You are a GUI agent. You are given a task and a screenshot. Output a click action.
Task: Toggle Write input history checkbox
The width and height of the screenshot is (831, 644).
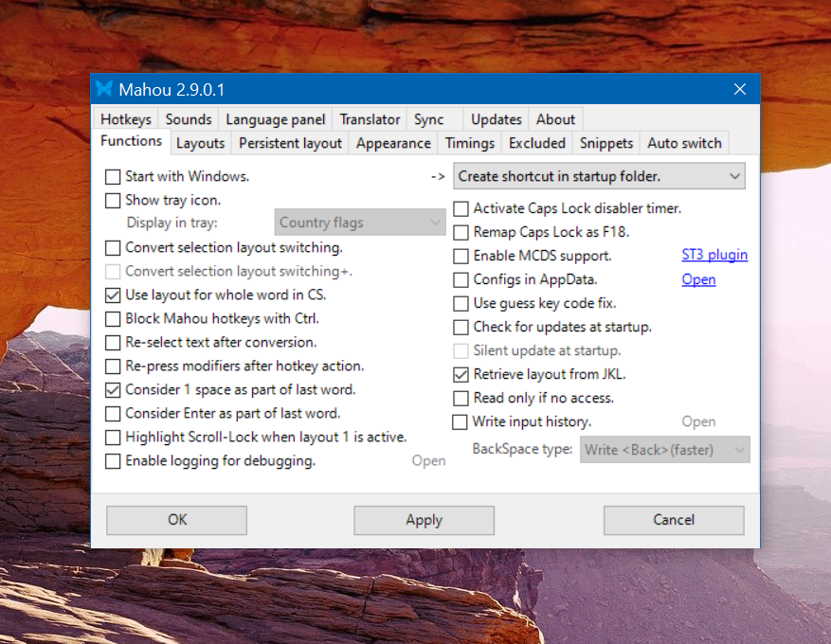(460, 422)
